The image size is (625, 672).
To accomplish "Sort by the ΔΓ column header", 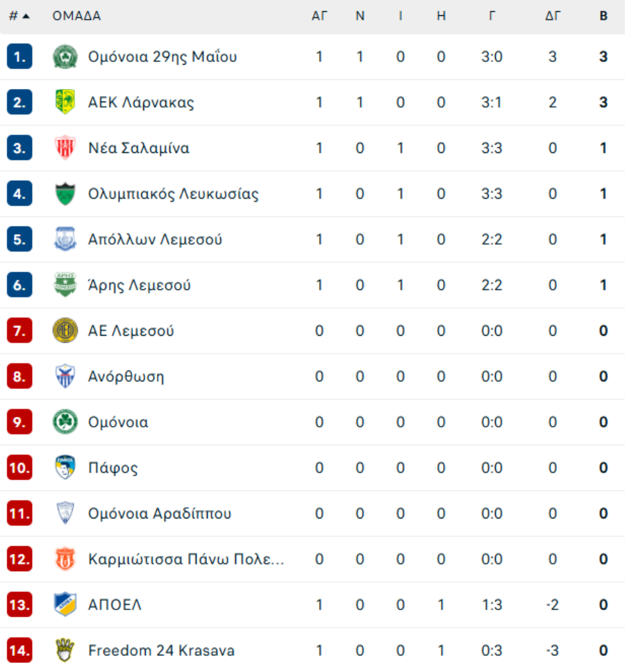I will 553,16.
